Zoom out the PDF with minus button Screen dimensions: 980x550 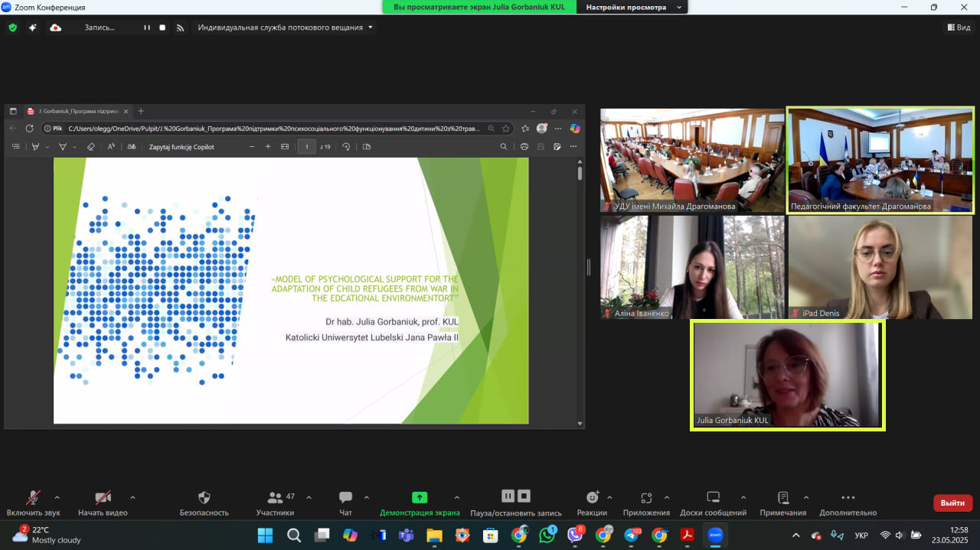pyautogui.click(x=252, y=147)
